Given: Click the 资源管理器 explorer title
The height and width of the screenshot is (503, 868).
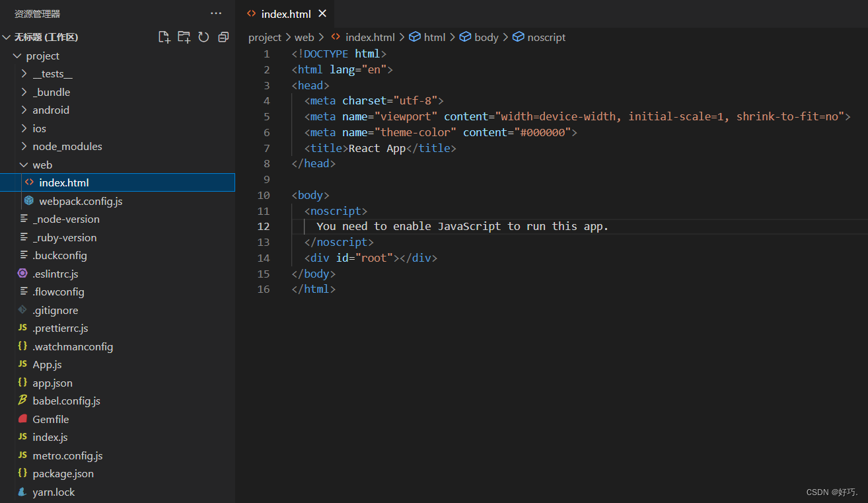Looking at the screenshot, I should click(x=38, y=13).
